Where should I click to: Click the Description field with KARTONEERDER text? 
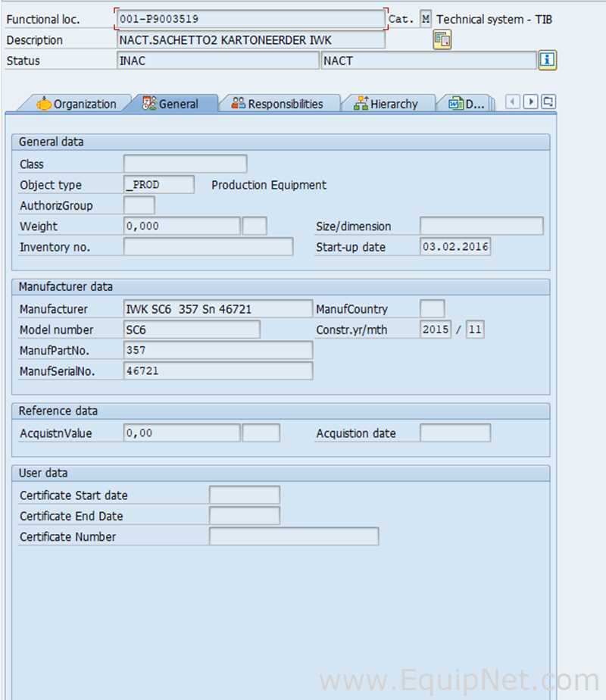pos(250,40)
